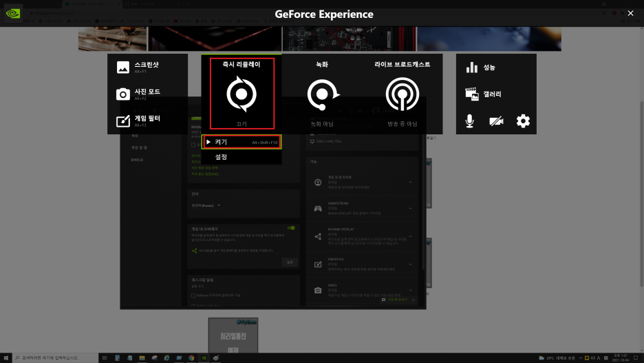
Task: Close the GeForce Experience overlay with X
Action: coord(630,14)
